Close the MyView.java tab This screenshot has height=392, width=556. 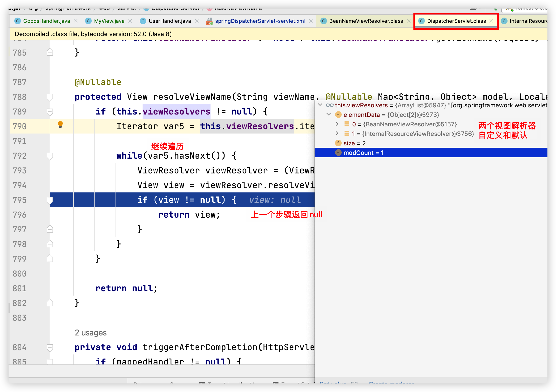(130, 21)
